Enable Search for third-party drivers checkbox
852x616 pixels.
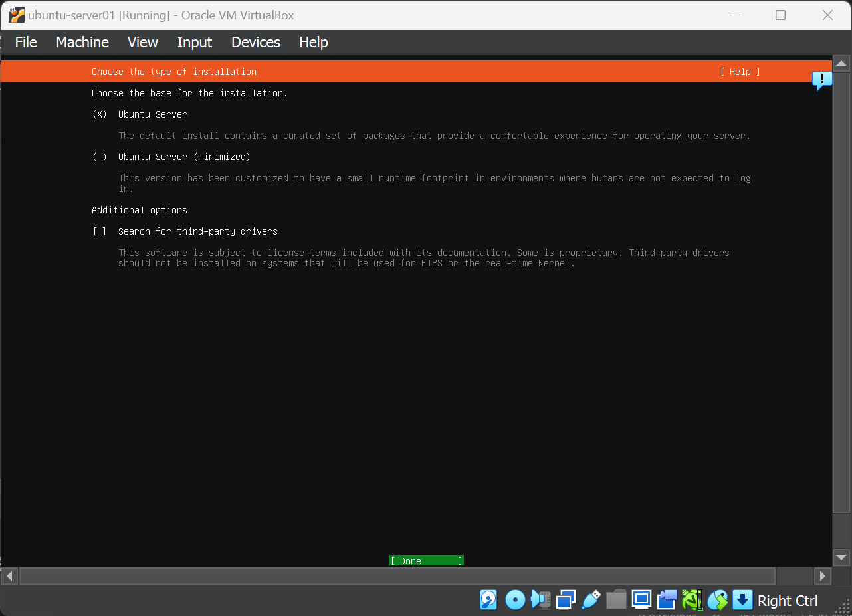(100, 231)
